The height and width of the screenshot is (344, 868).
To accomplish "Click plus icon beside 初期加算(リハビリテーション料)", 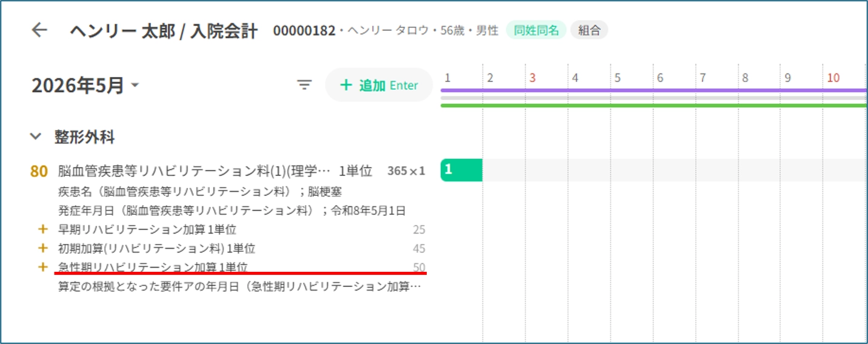I will pyautogui.click(x=42, y=248).
